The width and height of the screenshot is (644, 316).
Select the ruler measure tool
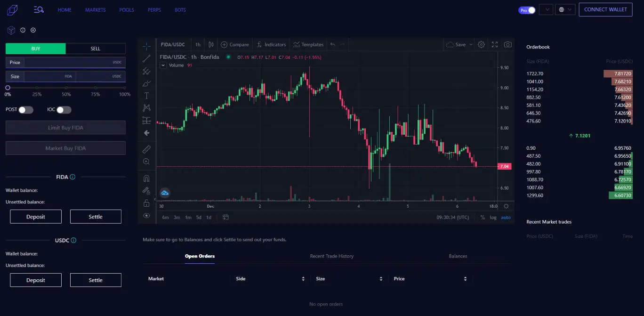point(146,149)
